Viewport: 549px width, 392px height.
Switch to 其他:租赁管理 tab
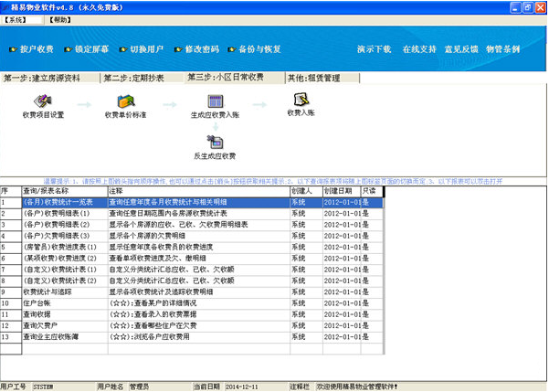click(x=322, y=78)
